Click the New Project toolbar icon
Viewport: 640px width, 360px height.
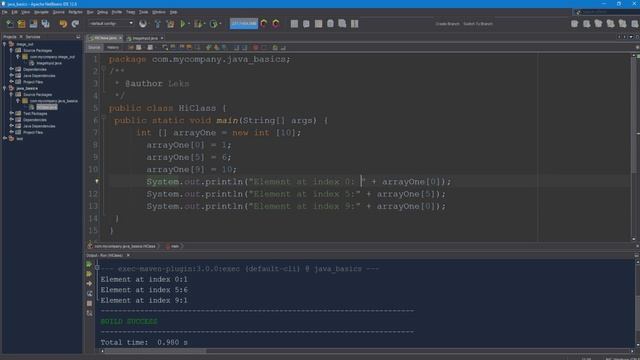tap(21, 24)
